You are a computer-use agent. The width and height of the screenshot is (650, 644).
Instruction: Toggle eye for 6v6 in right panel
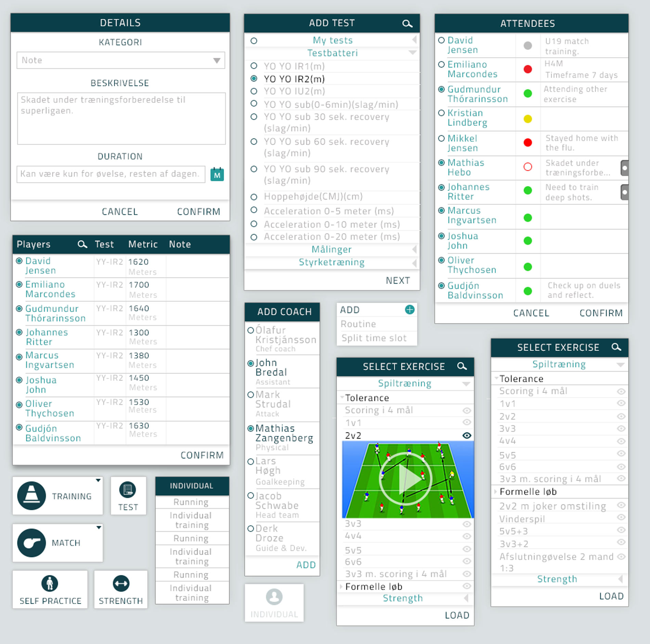621,467
